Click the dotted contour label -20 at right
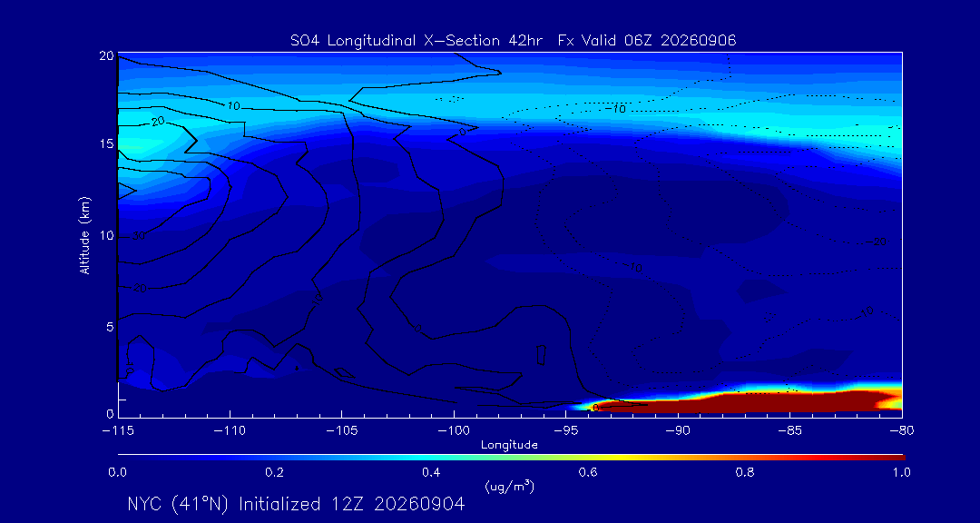This screenshot has width=980, height=523. tap(877, 242)
